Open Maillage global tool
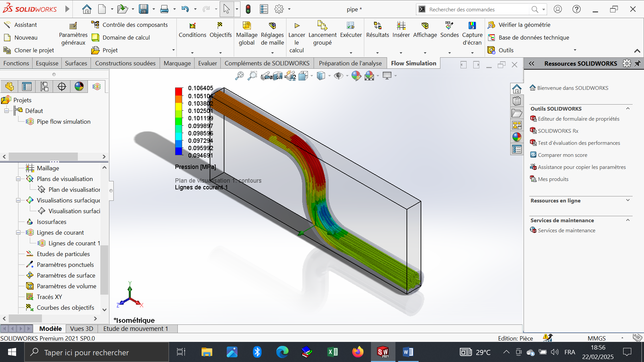 coord(247,26)
